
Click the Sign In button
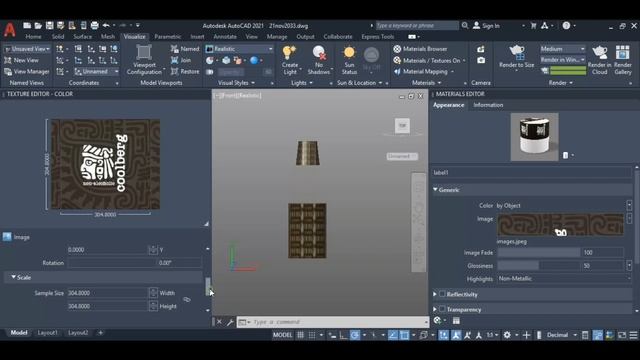[x=487, y=26]
